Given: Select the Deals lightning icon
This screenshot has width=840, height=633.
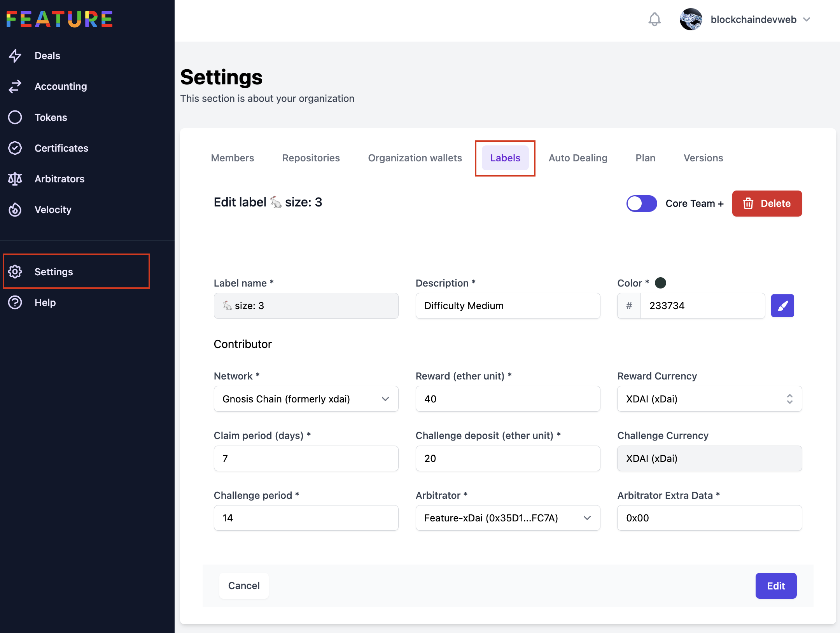Looking at the screenshot, I should point(15,56).
